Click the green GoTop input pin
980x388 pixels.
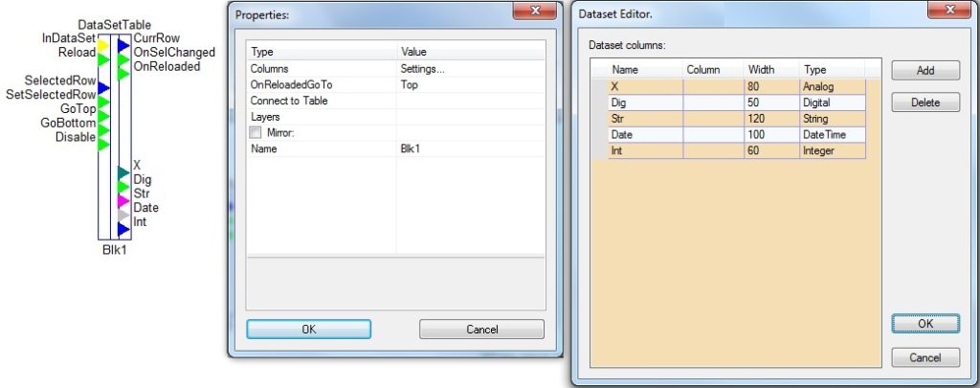(103, 116)
